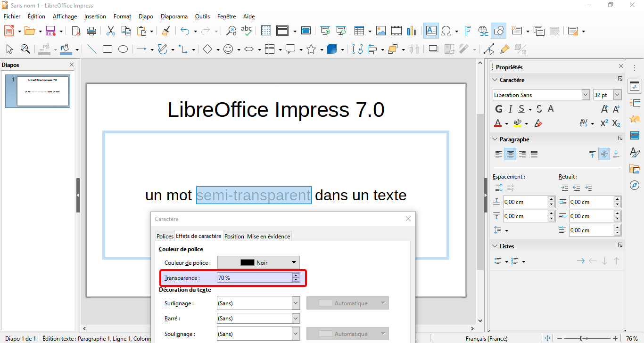Image resolution: width=644 pixels, height=343 pixels.
Task: Open the Couleur de police Noir dropdown
Action: 258,262
